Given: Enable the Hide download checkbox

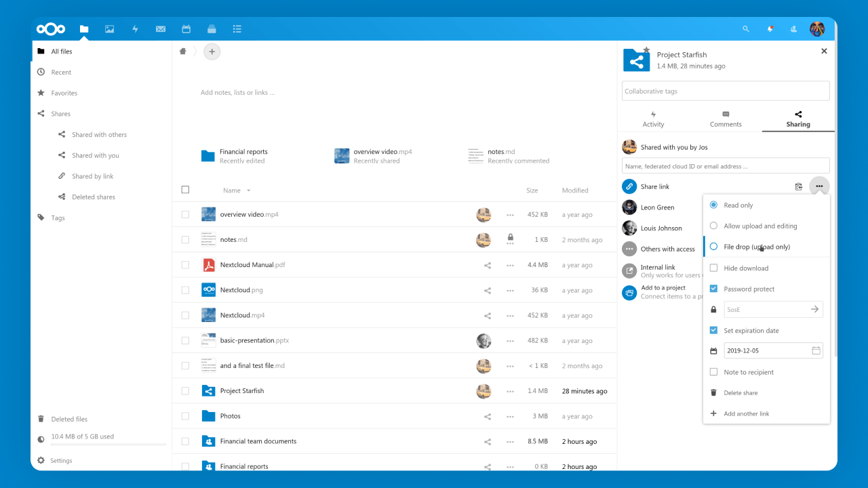Looking at the screenshot, I should (x=713, y=268).
